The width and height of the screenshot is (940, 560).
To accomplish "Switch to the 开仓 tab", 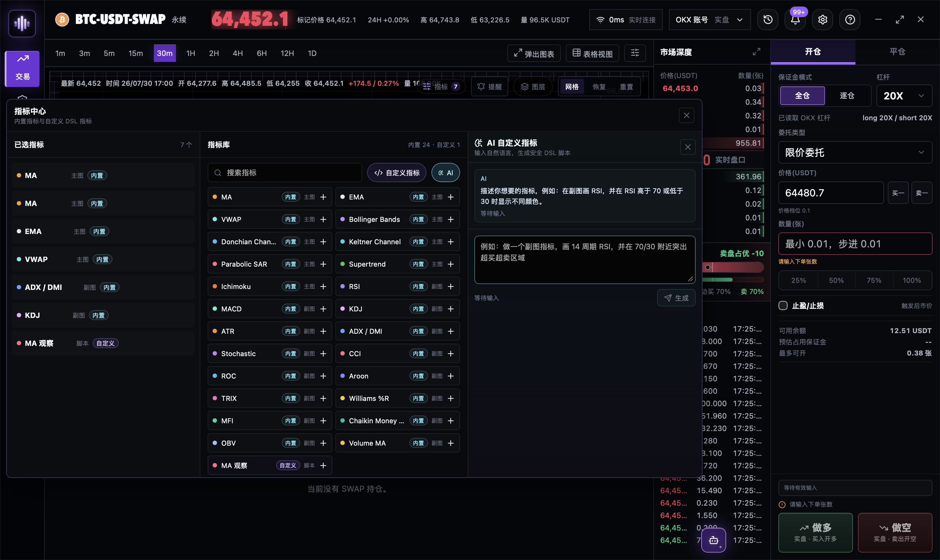I will (x=813, y=52).
